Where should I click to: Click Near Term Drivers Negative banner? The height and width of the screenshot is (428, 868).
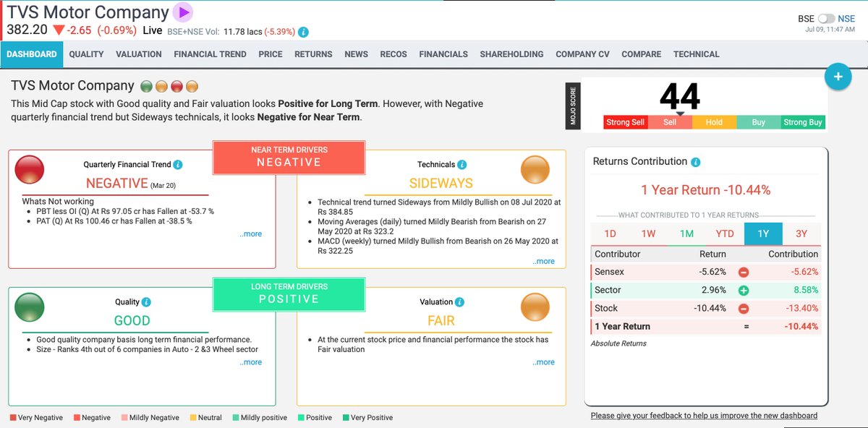pos(289,157)
